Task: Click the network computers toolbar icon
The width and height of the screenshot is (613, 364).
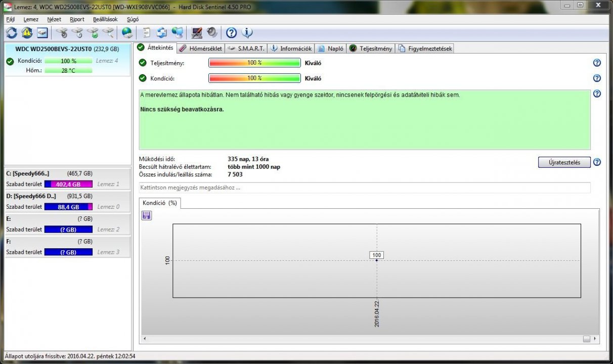Action: [x=177, y=33]
